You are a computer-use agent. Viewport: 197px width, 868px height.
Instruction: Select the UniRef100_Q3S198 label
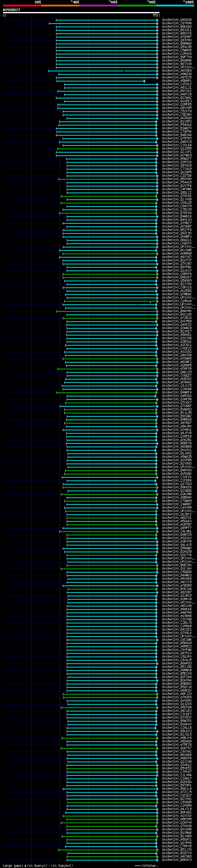coord(177,338)
